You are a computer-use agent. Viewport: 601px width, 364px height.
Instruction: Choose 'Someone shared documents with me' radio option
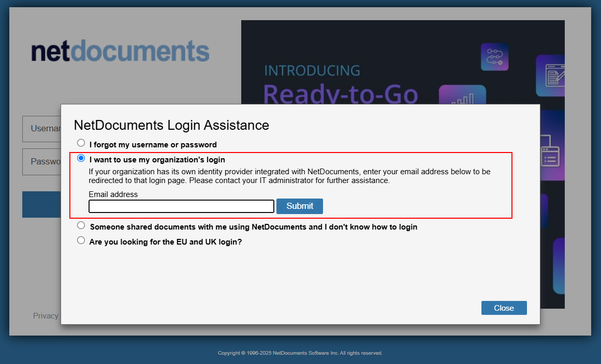point(81,225)
